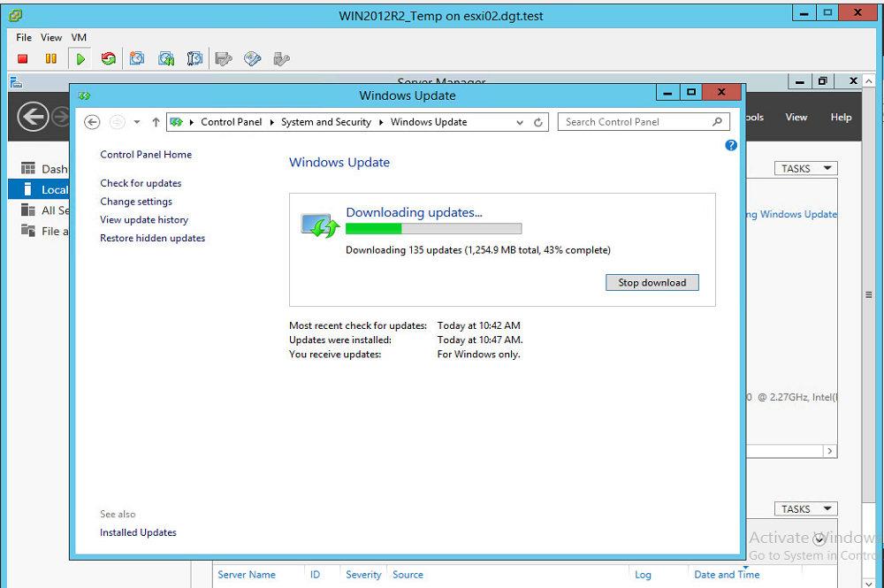This screenshot has height=588, width=884.
Task: Take a VM snapshot icon
Action: pyautogui.click(x=137, y=58)
